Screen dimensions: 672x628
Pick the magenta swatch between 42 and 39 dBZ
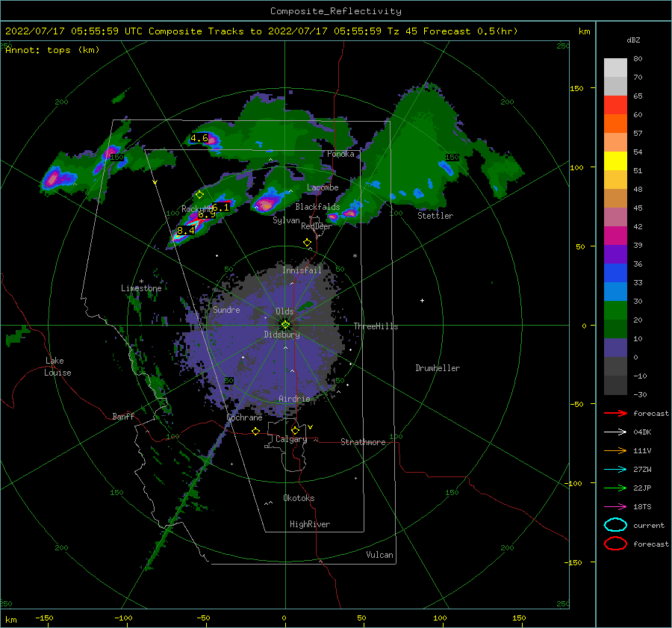click(x=615, y=236)
